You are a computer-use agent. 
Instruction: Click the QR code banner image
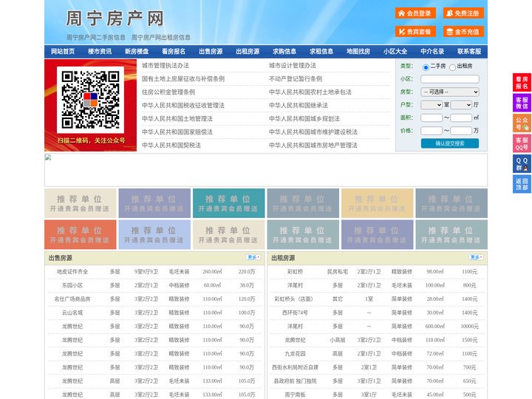tap(91, 105)
